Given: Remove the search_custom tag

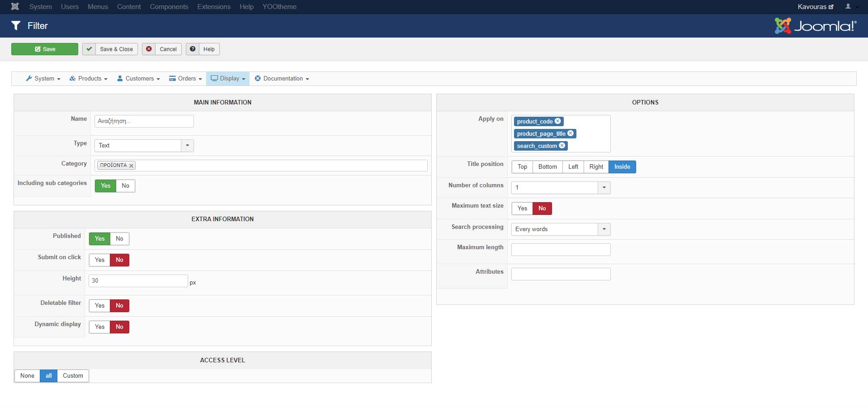Looking at the screenshot, I should [562, 146].
